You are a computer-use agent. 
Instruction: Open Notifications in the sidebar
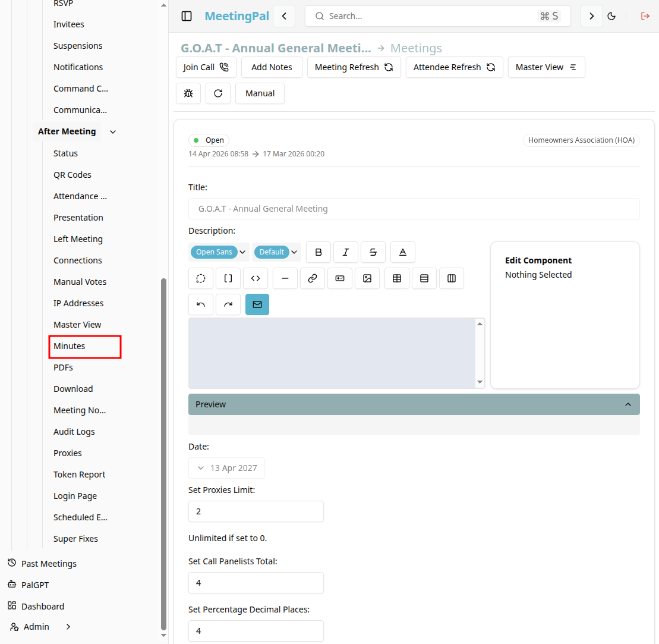78,67
